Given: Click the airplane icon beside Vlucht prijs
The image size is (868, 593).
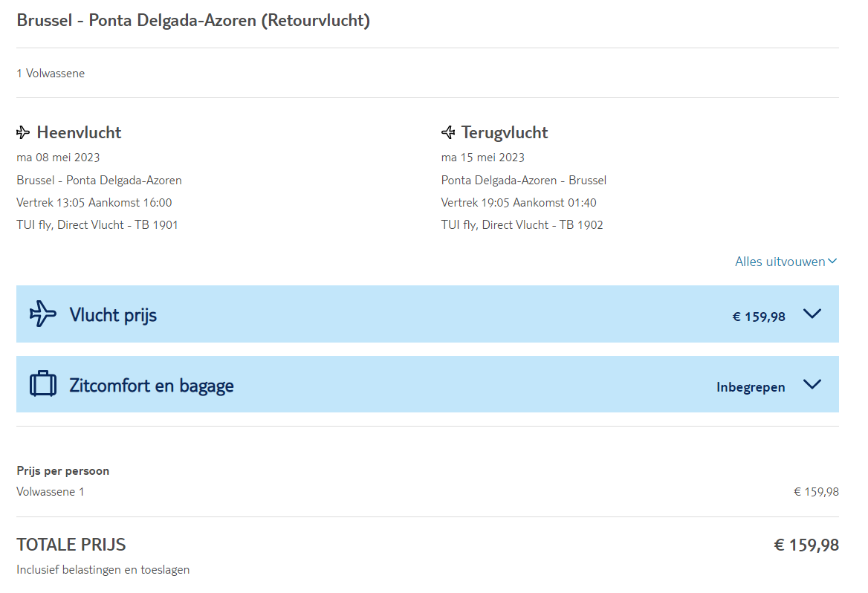Looking at the screenshot, I should [x=42, y=314].
